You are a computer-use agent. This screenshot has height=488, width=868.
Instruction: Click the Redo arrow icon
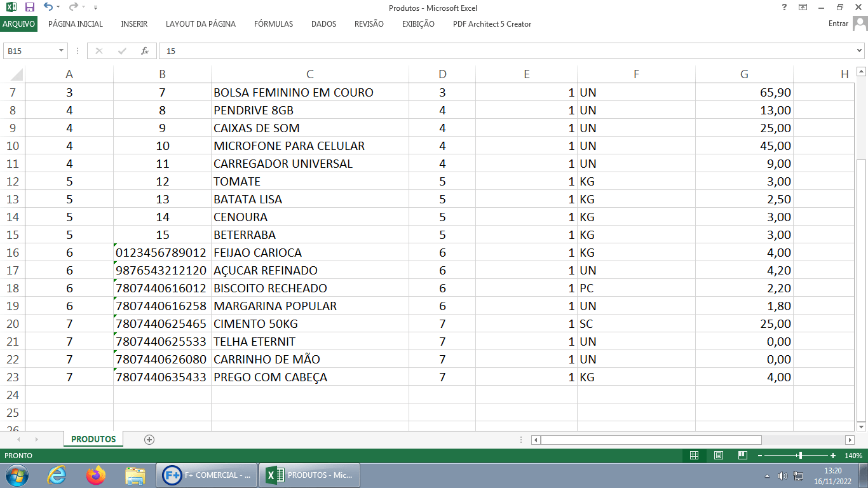(x=73, y=7)
